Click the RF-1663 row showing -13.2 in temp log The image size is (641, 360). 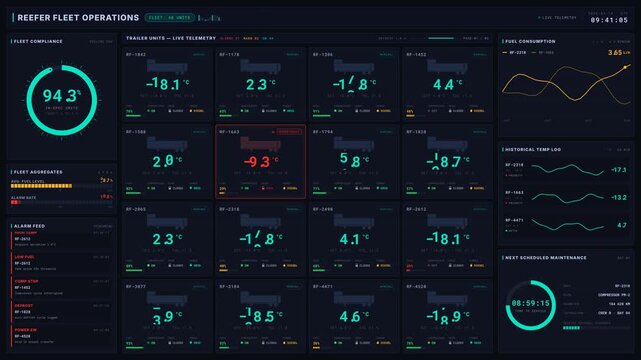pyautogui.click(x=566, y=197)
